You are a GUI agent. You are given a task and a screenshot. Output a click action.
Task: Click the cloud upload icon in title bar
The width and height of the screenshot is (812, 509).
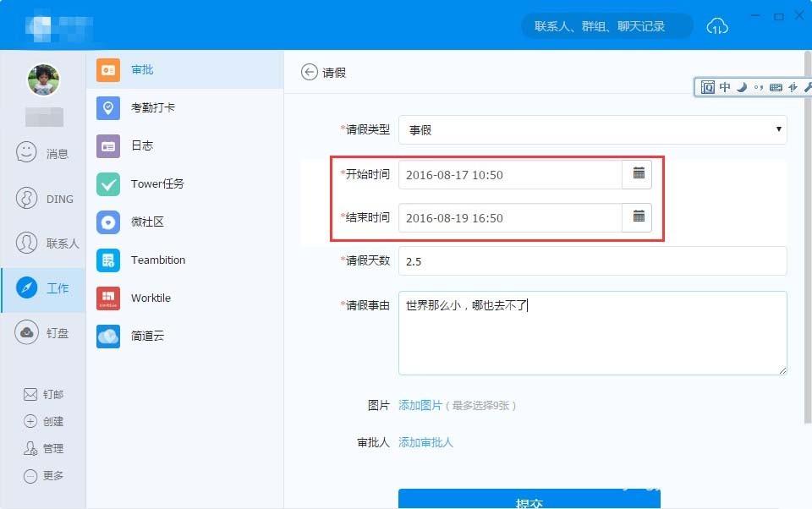[717, 26]
